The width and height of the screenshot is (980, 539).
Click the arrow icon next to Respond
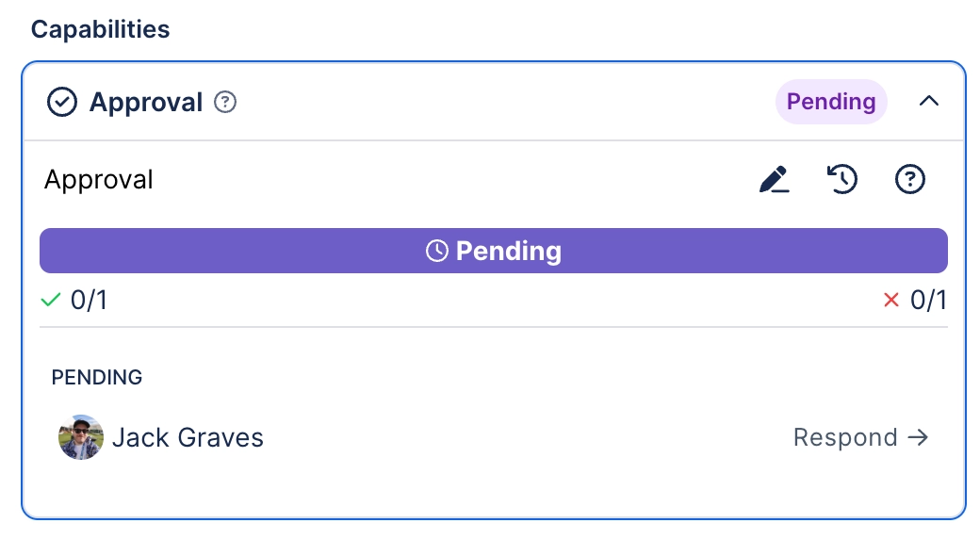[918, 437]
